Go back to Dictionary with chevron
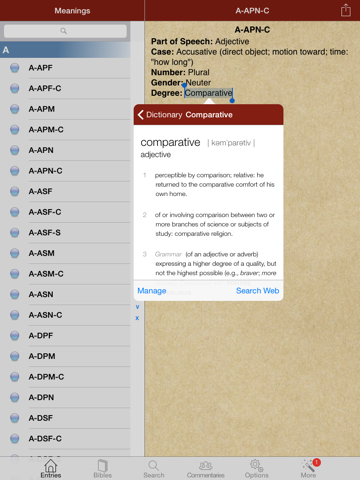The image size is (360, 480). tap(159, 115)
